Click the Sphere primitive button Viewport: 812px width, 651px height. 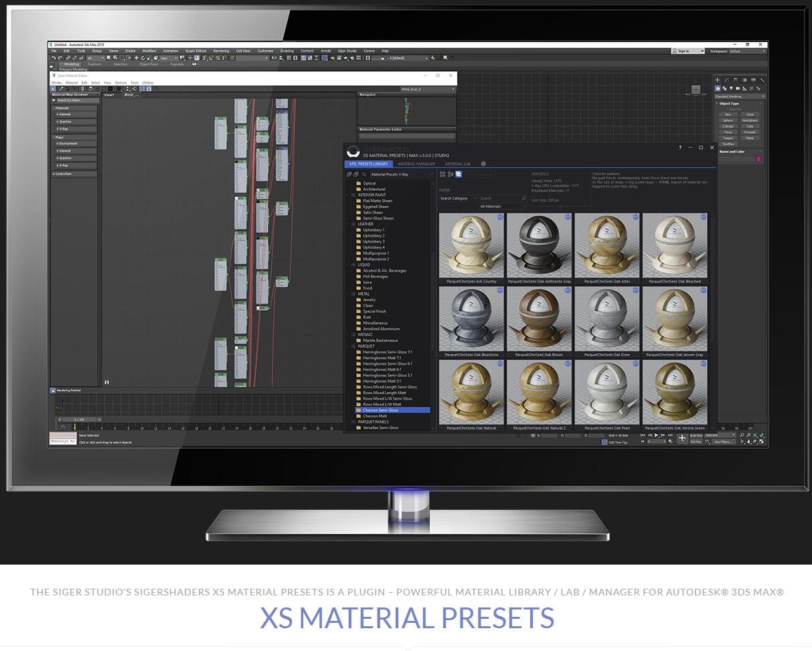coord(728,121)
